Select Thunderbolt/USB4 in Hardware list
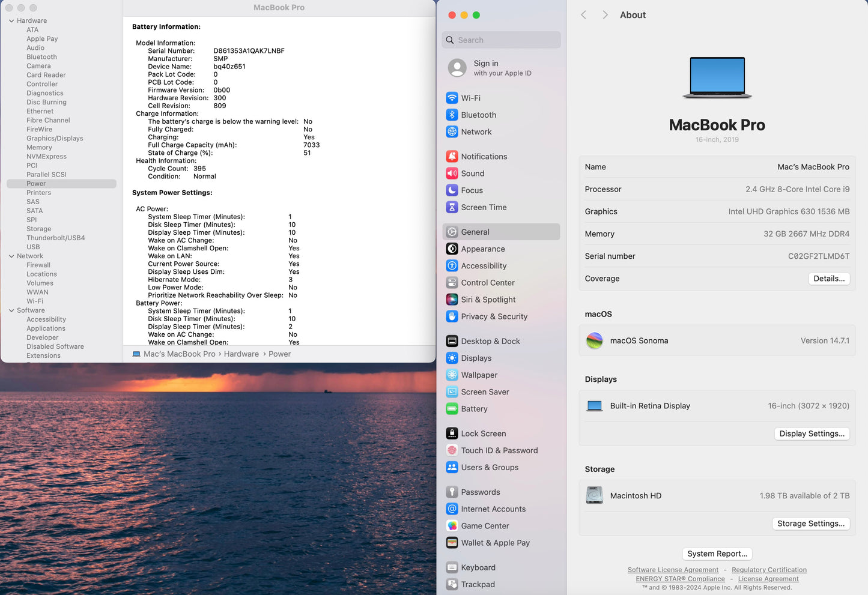 (x=55, y=238)
